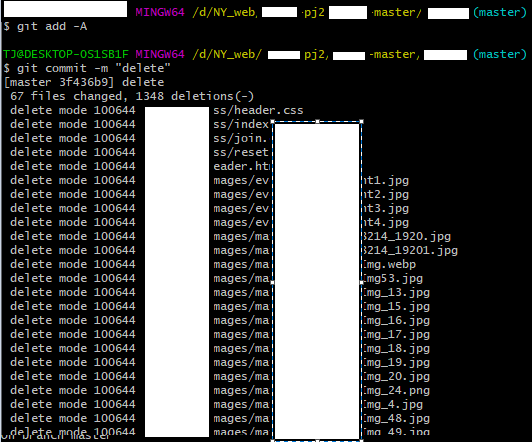Click the commit hash 3f436b9

[83, 82]
